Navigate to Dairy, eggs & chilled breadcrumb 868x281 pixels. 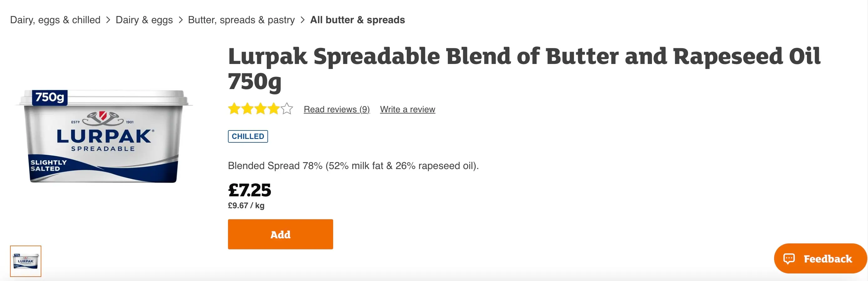pos(55,20)
